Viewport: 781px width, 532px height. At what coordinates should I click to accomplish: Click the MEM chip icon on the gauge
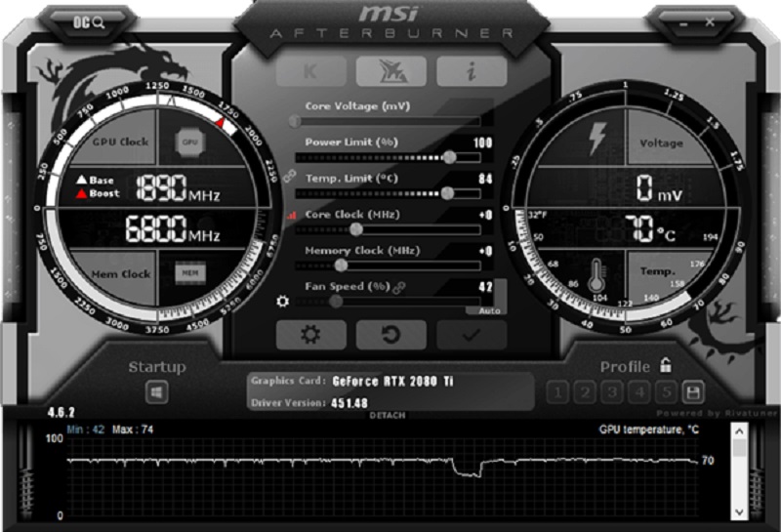[x=190, y=273]
